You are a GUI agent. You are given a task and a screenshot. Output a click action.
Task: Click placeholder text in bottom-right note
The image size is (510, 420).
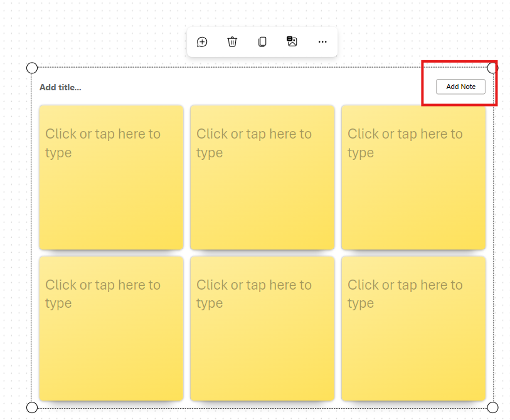click(405, 294)
